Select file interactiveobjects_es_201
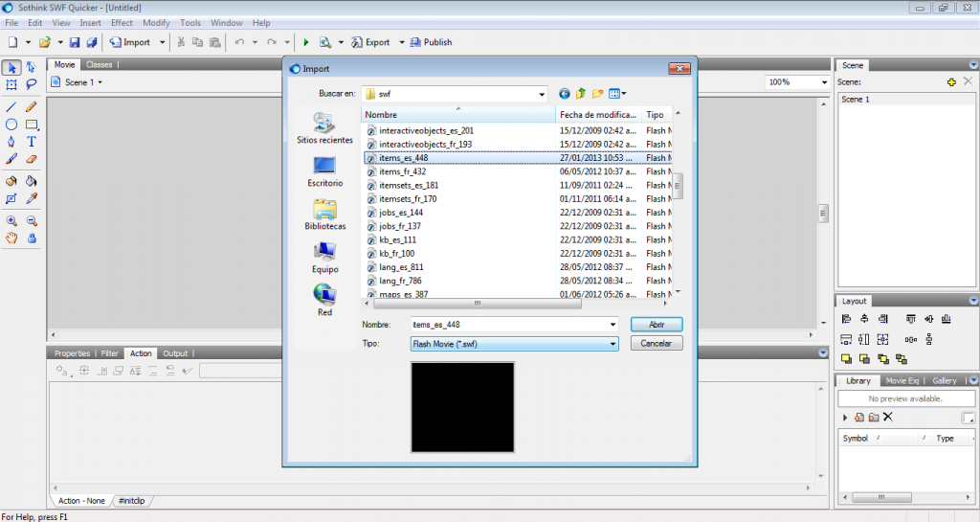The height and width of the screenshot is (522, 980). point(426,130)
